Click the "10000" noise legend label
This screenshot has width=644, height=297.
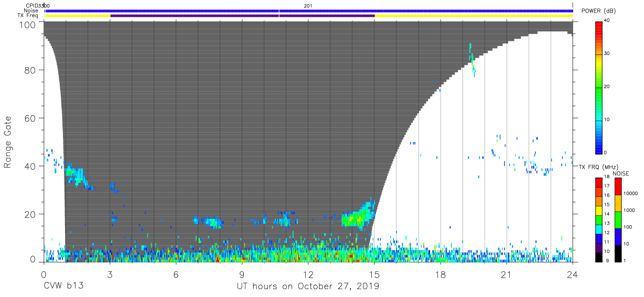click(632, 193)
